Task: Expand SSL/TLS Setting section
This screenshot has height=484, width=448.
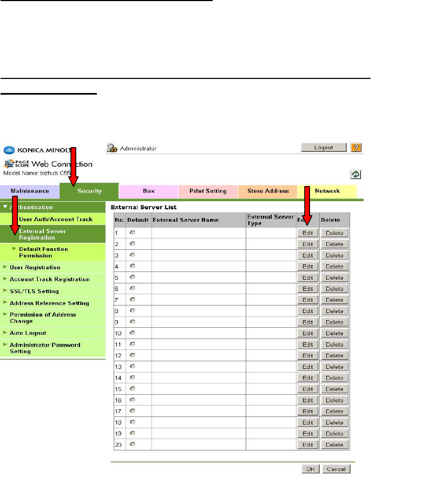Action: coord(5,290)
